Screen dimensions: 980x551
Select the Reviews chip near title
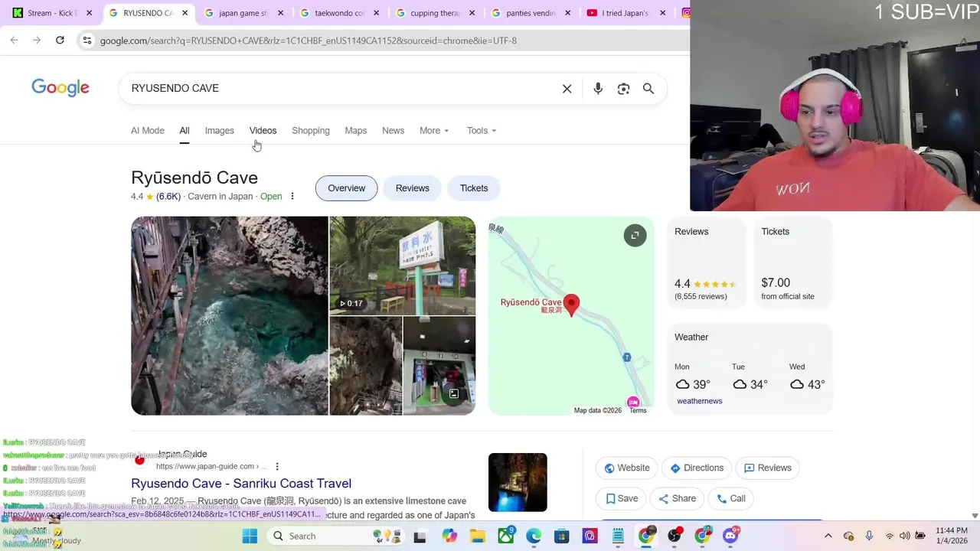pyautogui.click(x=413, y=188)
